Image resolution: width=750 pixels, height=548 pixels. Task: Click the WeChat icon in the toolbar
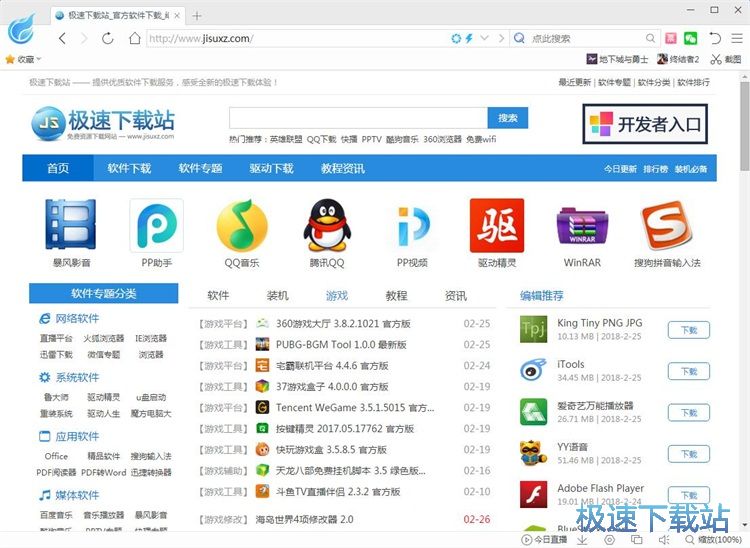[x=690, y=38]
